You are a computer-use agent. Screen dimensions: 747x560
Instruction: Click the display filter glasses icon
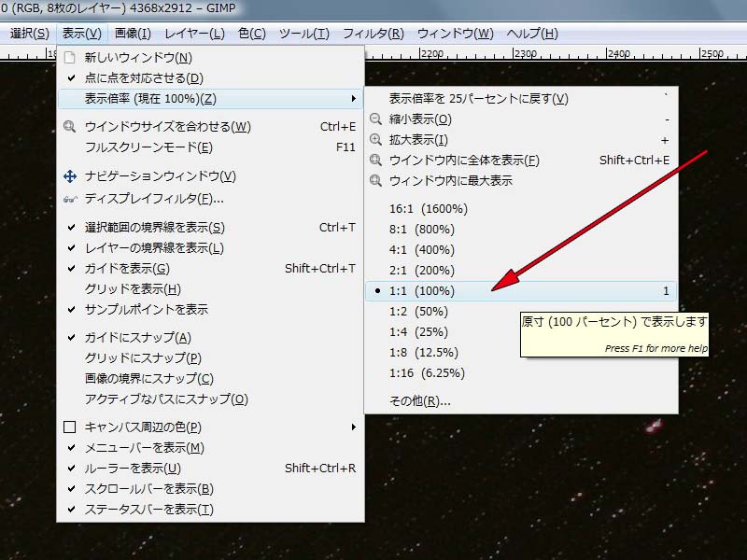(x=70, y=199)
